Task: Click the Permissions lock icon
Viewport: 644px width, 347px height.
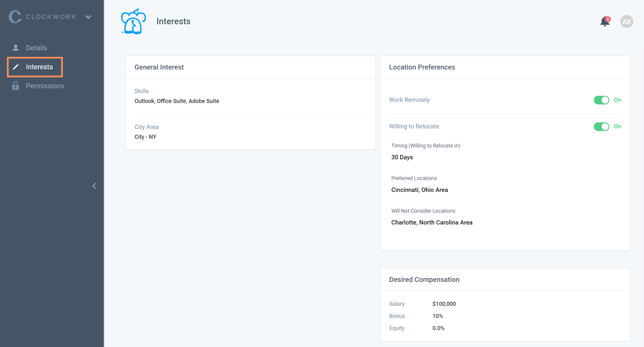Action: (15, 86)
